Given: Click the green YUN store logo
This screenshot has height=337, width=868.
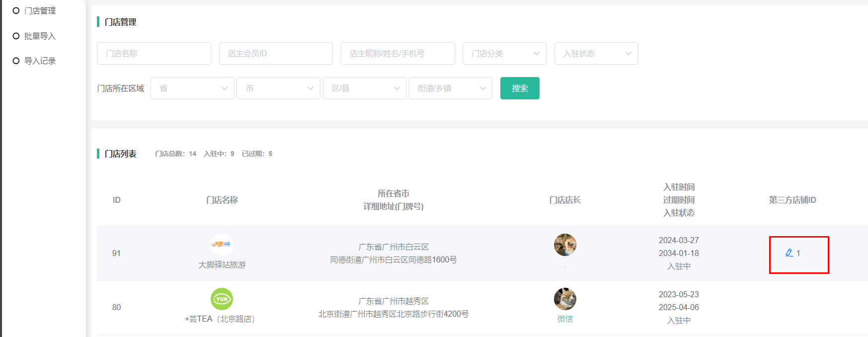Looking at the screenshot, I should pos(222,299).
